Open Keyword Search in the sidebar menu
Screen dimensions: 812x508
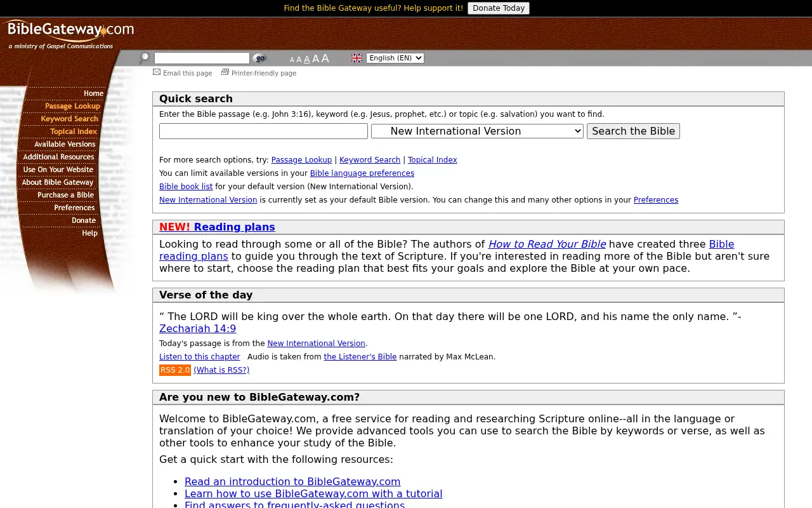[x=69, y=119]
